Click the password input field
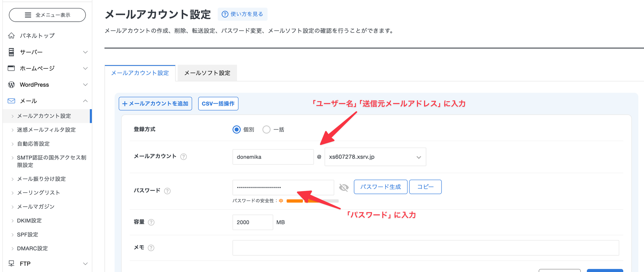644x272 pixels. click(283, 188)
